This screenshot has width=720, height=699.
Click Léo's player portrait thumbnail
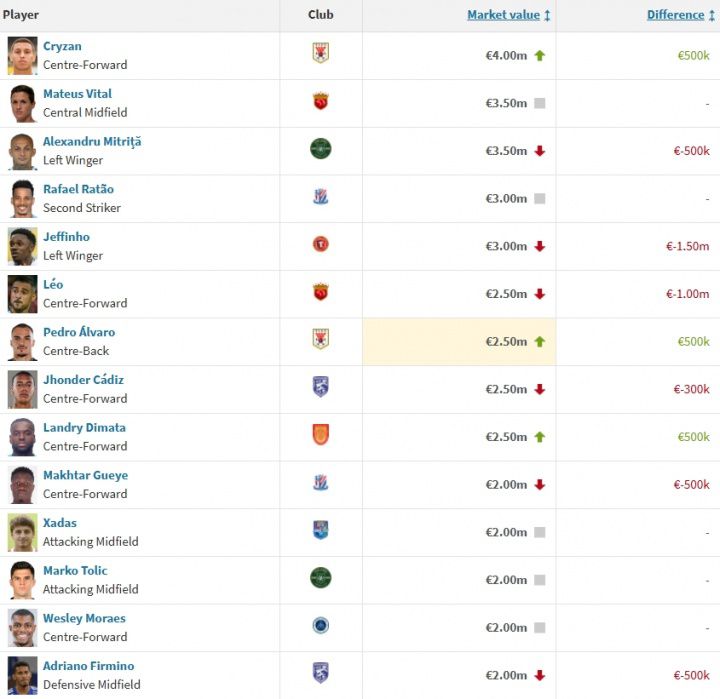click(x=22, y=294)
